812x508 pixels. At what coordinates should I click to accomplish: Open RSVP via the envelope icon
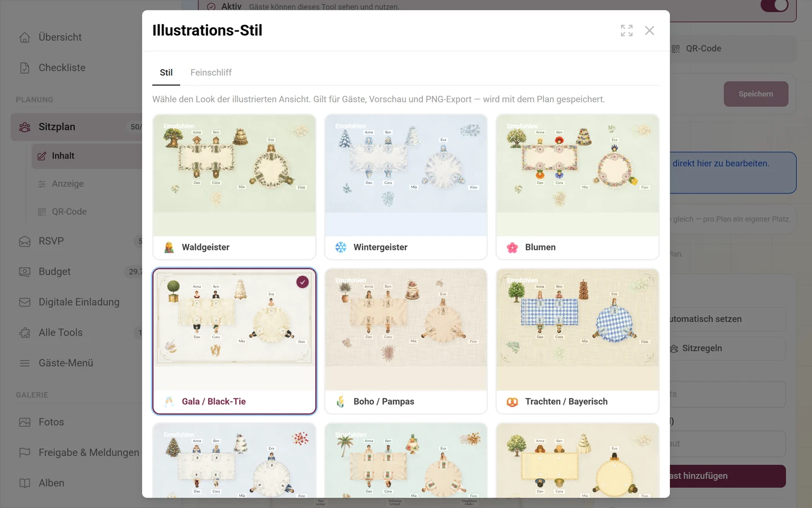tap(25, 241)
